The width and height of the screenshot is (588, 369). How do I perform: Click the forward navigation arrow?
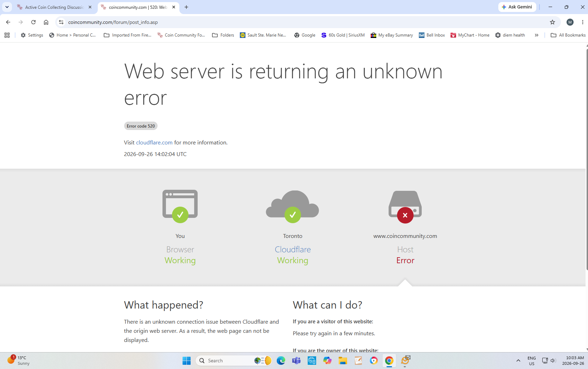click(21, 22)
